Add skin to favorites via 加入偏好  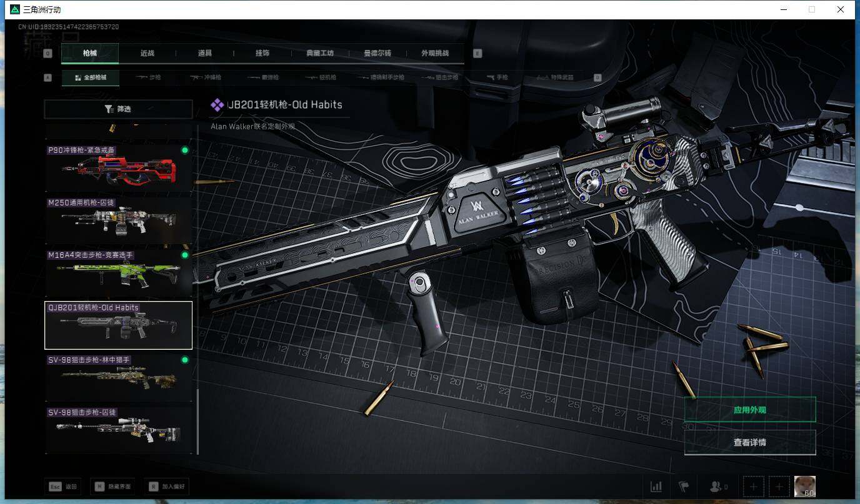click(x=166, y=487)
